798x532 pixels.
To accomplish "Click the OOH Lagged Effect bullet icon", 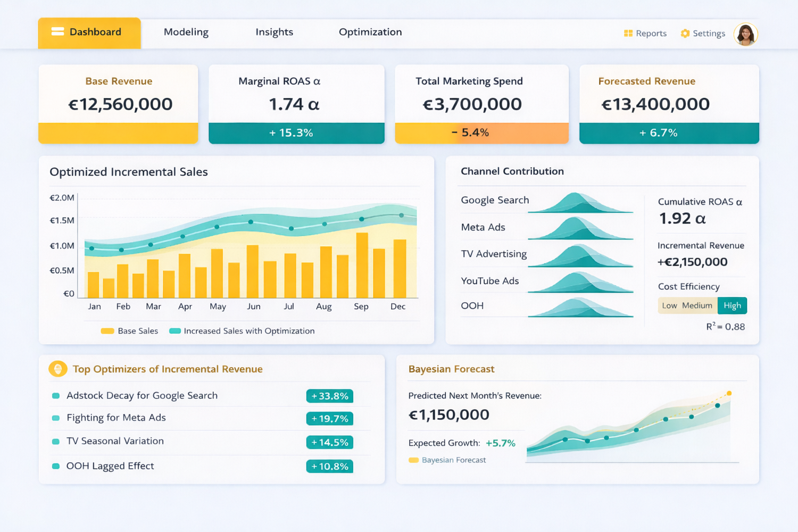I will [x=55, y=466].
